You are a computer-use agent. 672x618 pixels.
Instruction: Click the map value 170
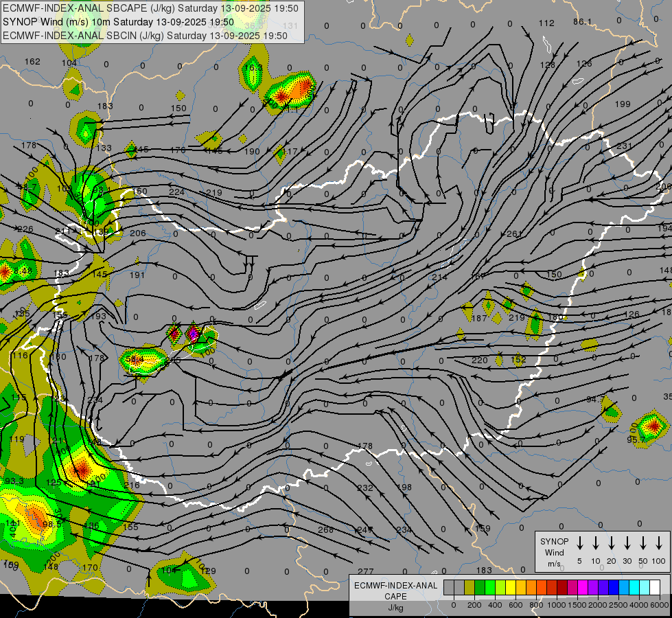pos(90,568)
